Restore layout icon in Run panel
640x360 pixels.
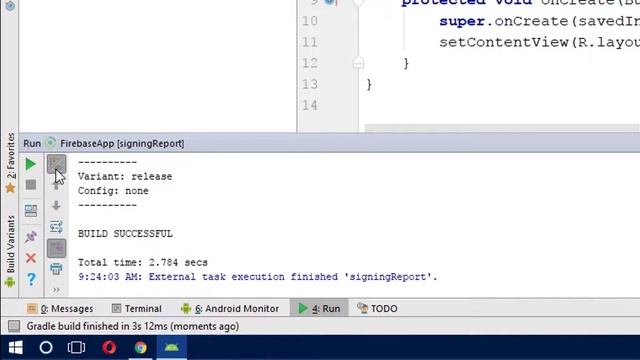click(31, 211)
